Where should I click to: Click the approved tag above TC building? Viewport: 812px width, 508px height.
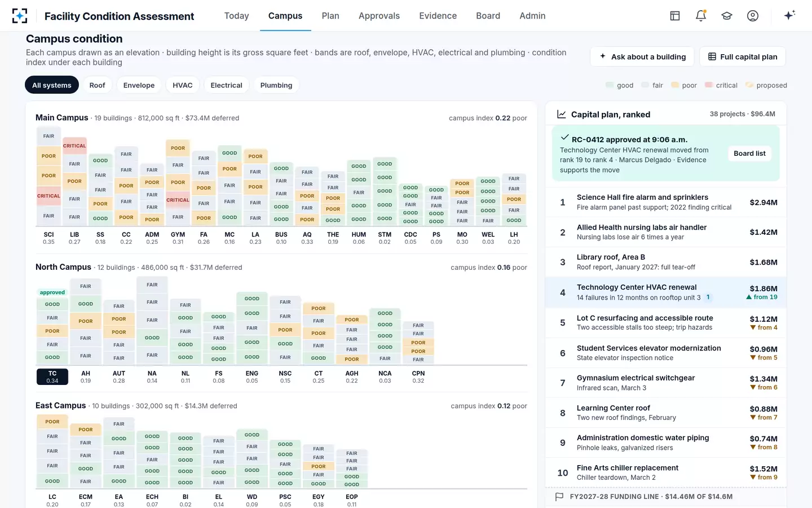[x=52, y=292]
